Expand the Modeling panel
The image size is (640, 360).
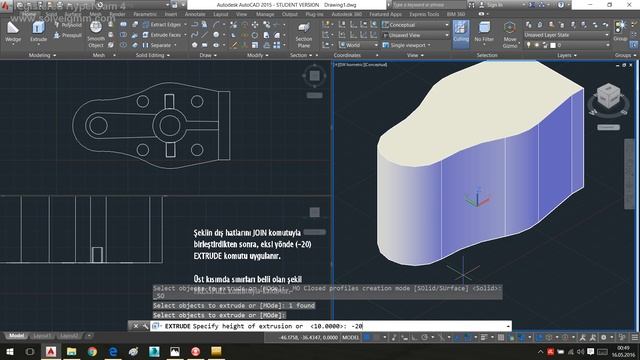pyautogui.click(x=42, y=55)
